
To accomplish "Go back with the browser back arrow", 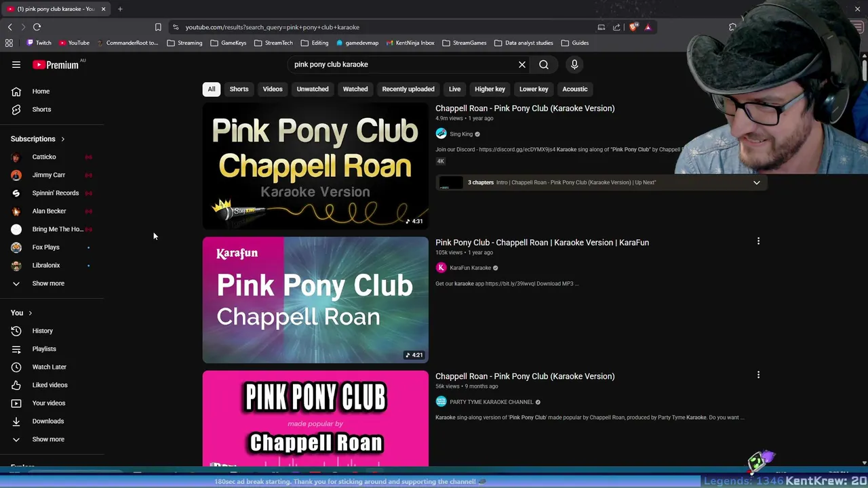I will point(9,27).
